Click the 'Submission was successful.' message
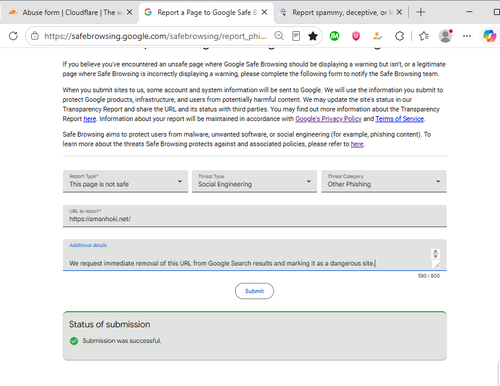Viewport: 500px width, 386px height. [122, 341]
